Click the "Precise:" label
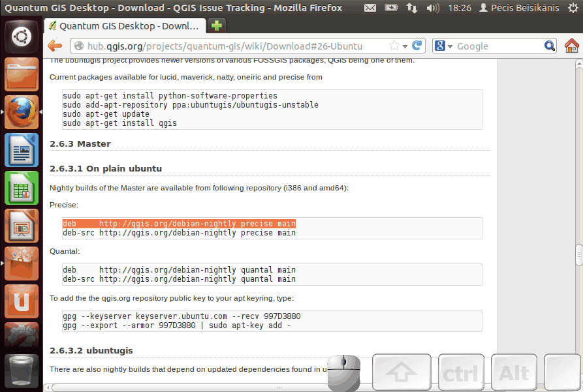The width and height of the screenshot is (583, 392). tap(64, 205)
